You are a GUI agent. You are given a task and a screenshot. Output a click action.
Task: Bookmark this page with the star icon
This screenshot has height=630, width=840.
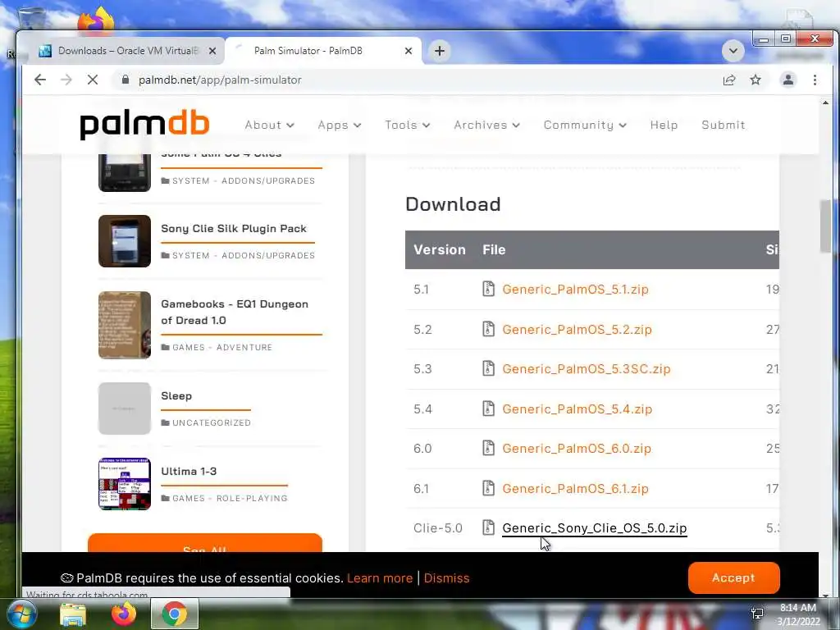[x=756, y=80]
